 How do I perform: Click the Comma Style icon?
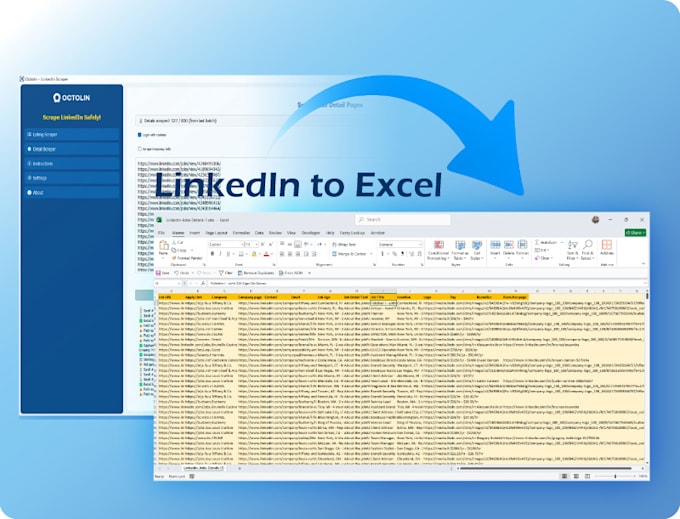(402, 254)
